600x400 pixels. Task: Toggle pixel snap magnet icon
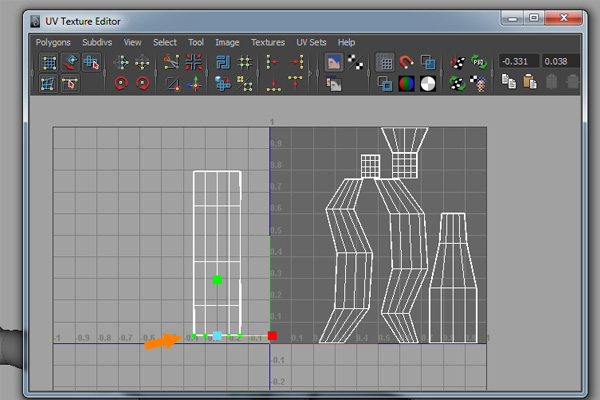[406, 63]
